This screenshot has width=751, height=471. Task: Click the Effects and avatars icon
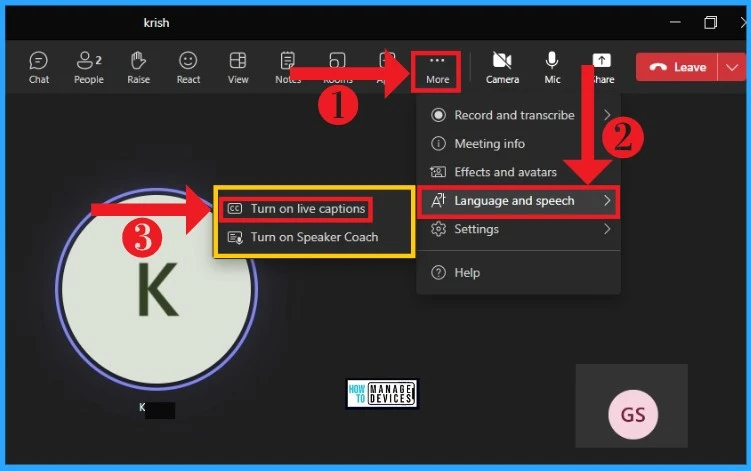coord(438,172)
